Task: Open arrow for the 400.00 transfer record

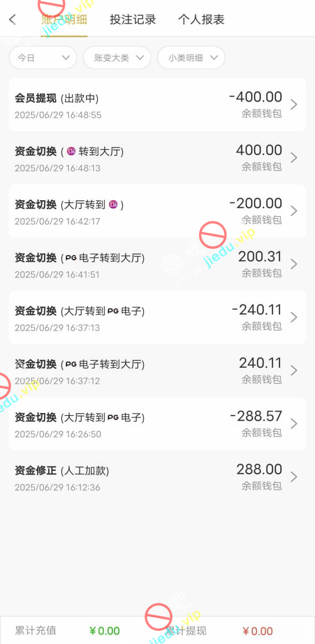Action: point(294,158)
